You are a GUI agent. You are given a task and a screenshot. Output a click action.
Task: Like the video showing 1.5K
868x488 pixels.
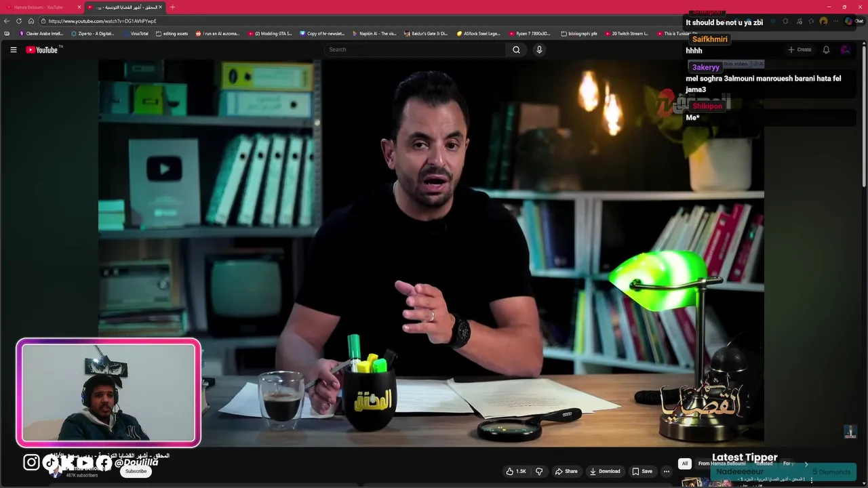516,471
